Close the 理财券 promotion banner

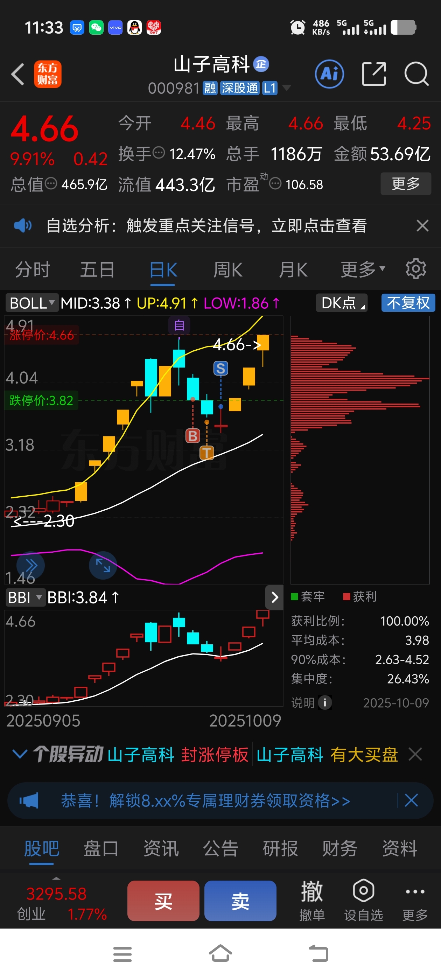tap(411, 800)
